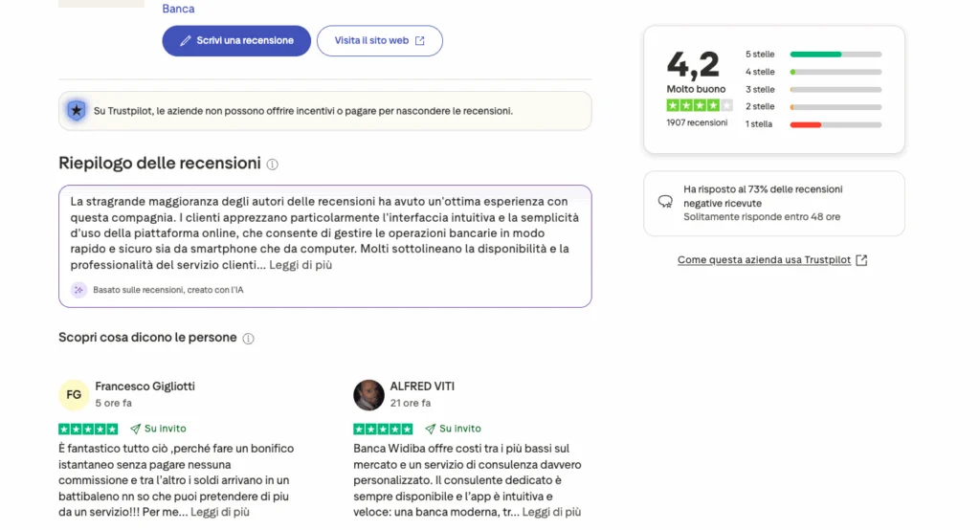Click Su invito label on ALFRED VITI's review
Image resolution: width=980 pixels, height=530 pixels.
460,429
